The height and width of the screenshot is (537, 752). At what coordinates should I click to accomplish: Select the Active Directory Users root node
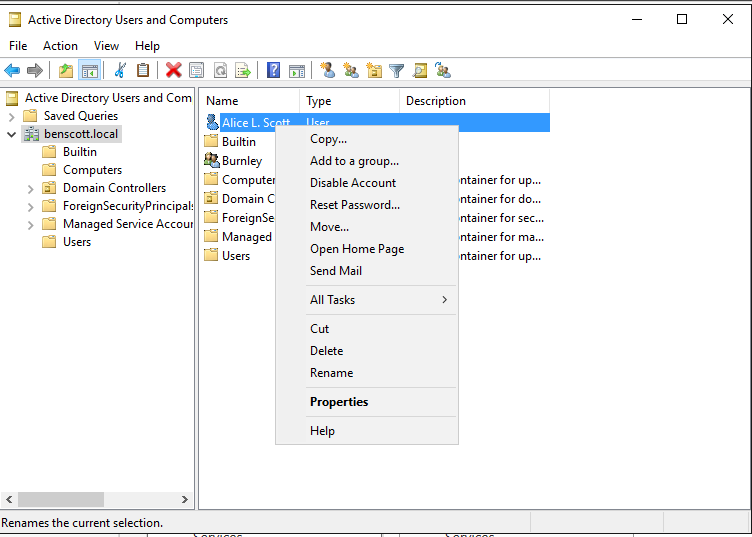[x=108, y=98]
